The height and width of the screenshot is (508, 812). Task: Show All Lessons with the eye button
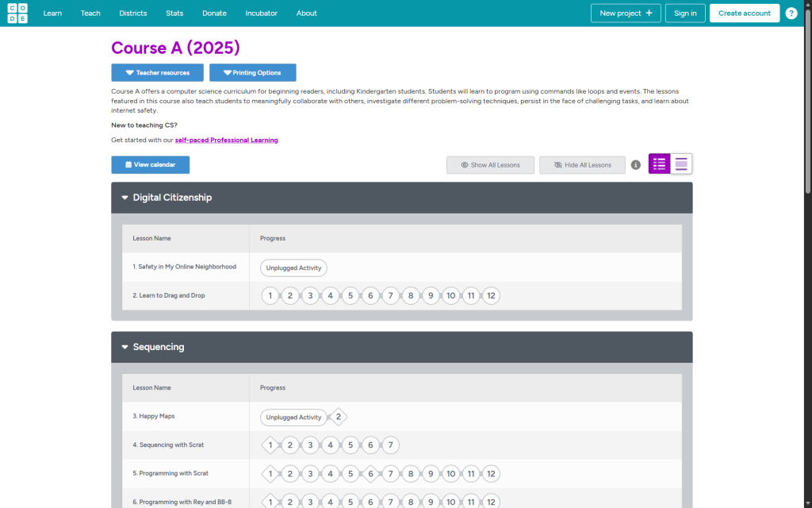pos(490,165)
